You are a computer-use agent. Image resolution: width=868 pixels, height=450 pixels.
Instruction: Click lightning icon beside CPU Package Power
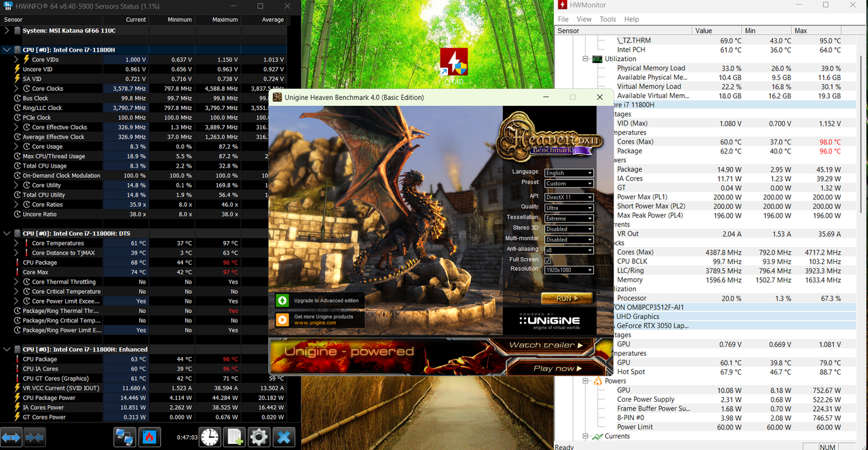[18, 398]
